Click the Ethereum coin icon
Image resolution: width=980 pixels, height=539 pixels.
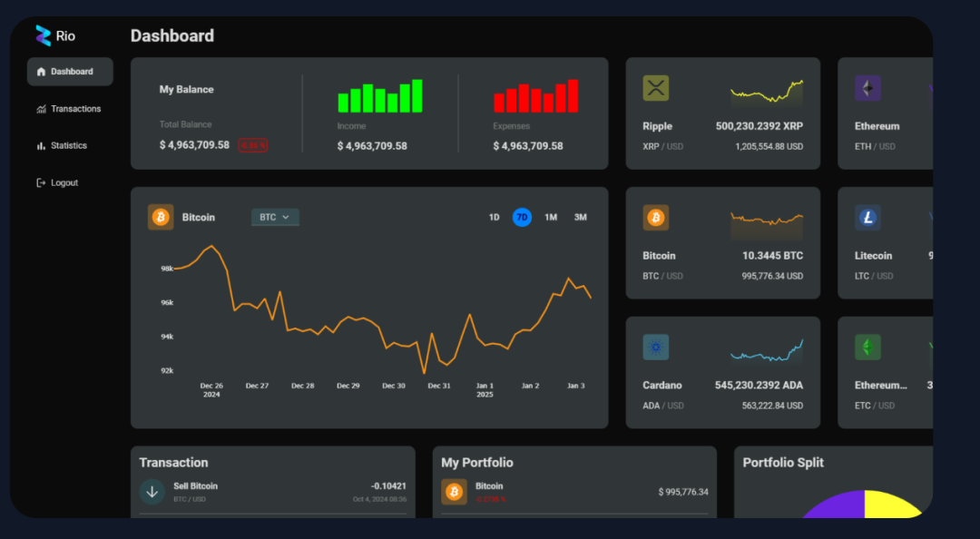pyautogui.click(x=867, y=88)
